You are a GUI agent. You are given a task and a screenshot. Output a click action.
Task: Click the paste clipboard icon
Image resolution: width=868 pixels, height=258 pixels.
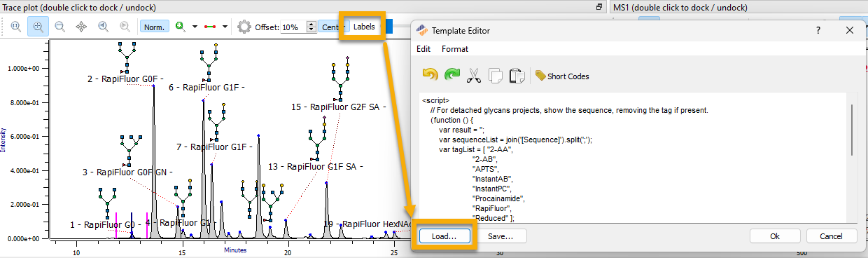(x=517, y=75)
